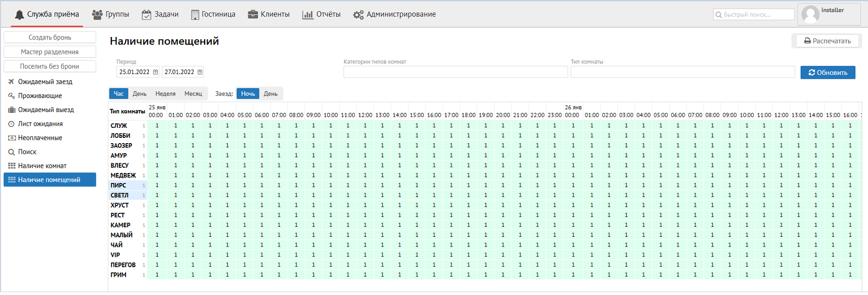Select ПИРС room type row label
Viewport: 868px width, 295px height.
pos(118,185)
